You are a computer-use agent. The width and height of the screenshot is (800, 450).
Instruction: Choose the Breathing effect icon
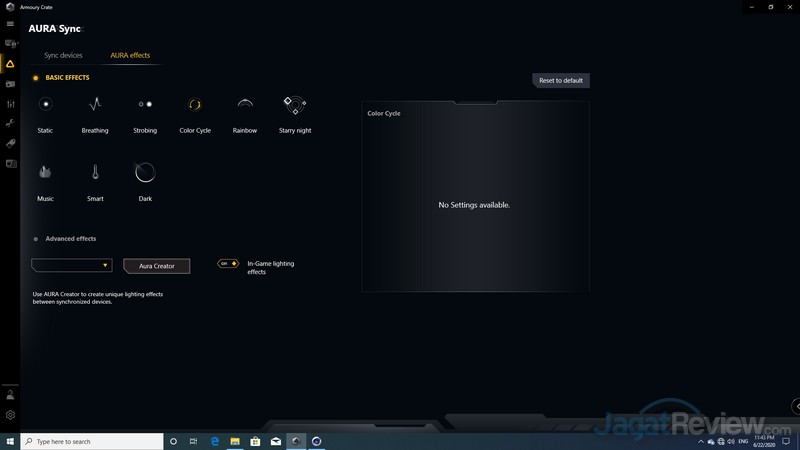click(95, 104)
